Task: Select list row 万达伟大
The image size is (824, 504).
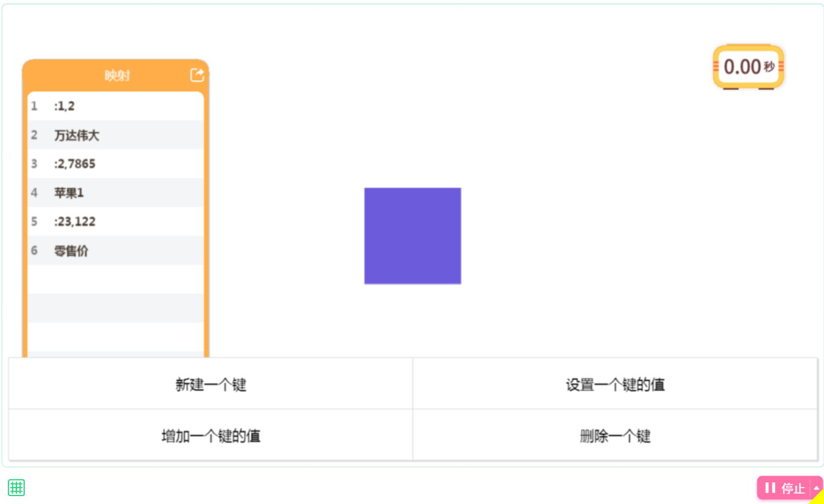Action: click(115, 135)
